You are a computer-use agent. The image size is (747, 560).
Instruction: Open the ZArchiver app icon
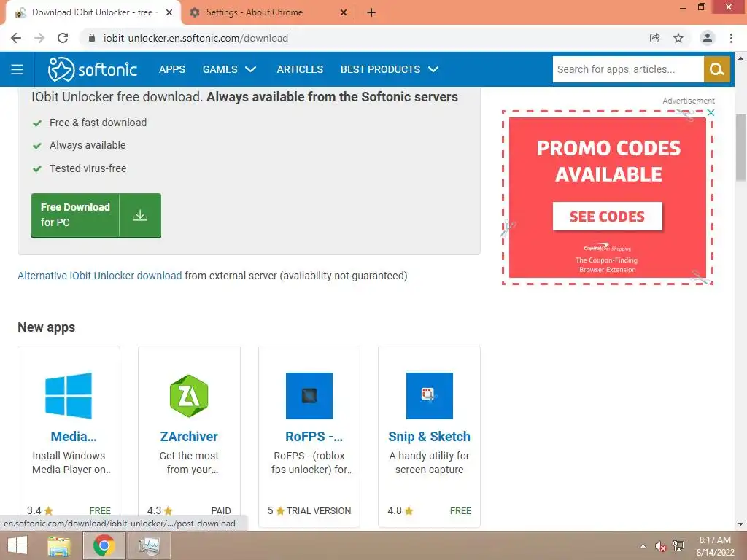click(x=189, y=396)
